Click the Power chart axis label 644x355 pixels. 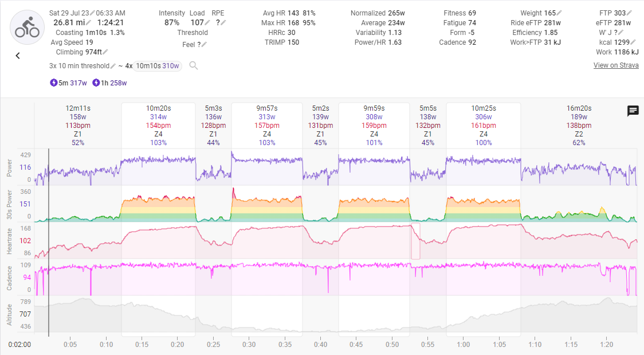point(9,168)
